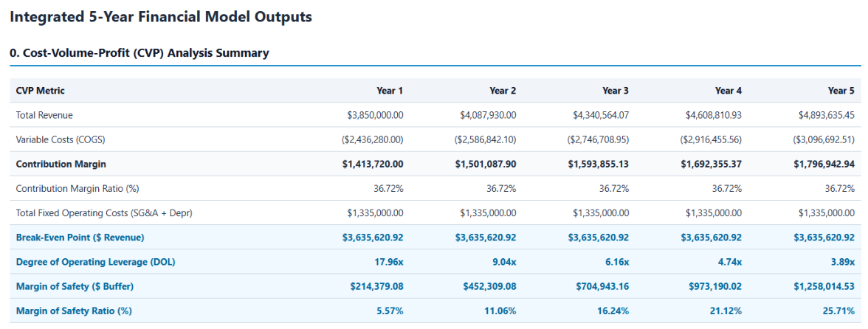Select the 'Variable Costs (COGS)' row label
This screenshot has width=868, height=329.
[x=61, y=139]
